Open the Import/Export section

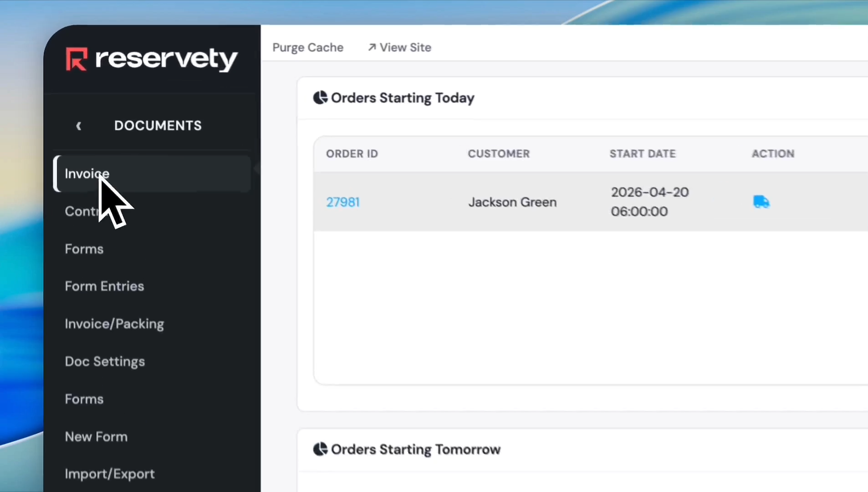tap(110, 474)
